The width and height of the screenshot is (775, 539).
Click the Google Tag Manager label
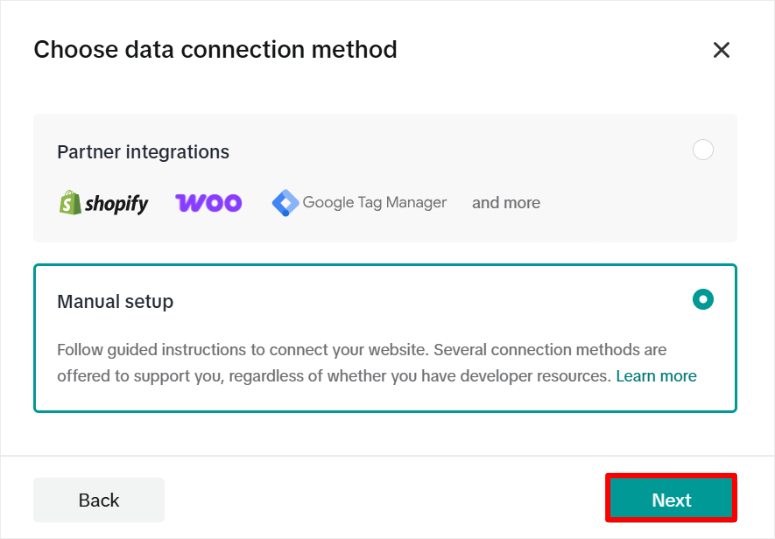[x=374, y=203]
